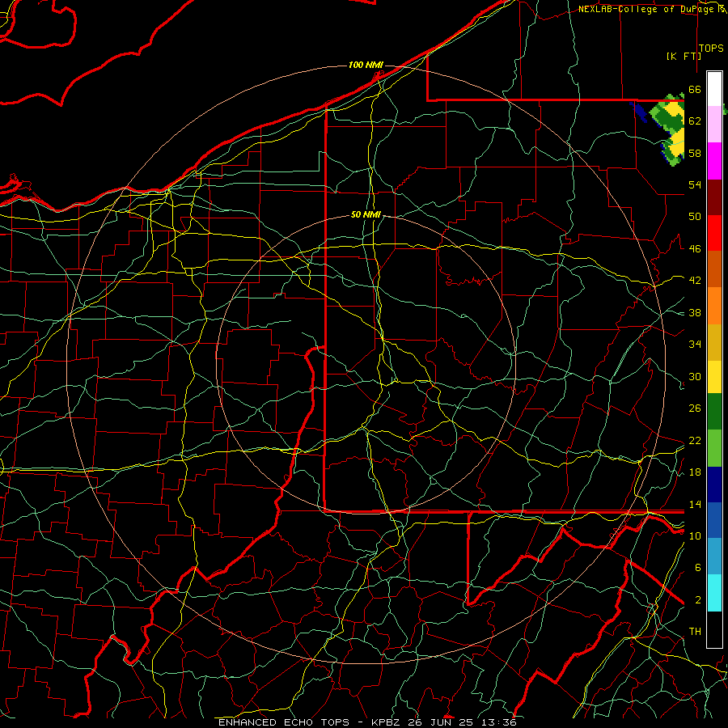The width and height of the screenshot is (728, 728).
Task: Click the 34 value on the scale
Action: coord(695,344)
